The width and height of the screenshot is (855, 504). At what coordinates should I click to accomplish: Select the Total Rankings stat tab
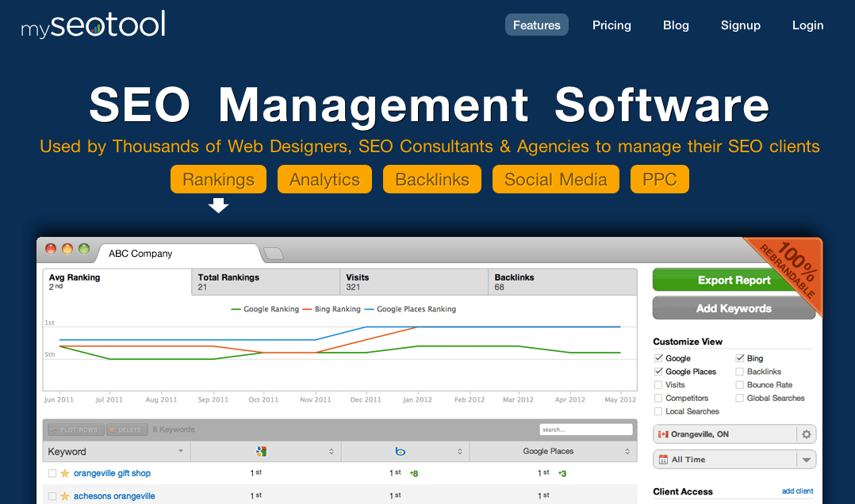pyautogui.click(x=266, y=281)
